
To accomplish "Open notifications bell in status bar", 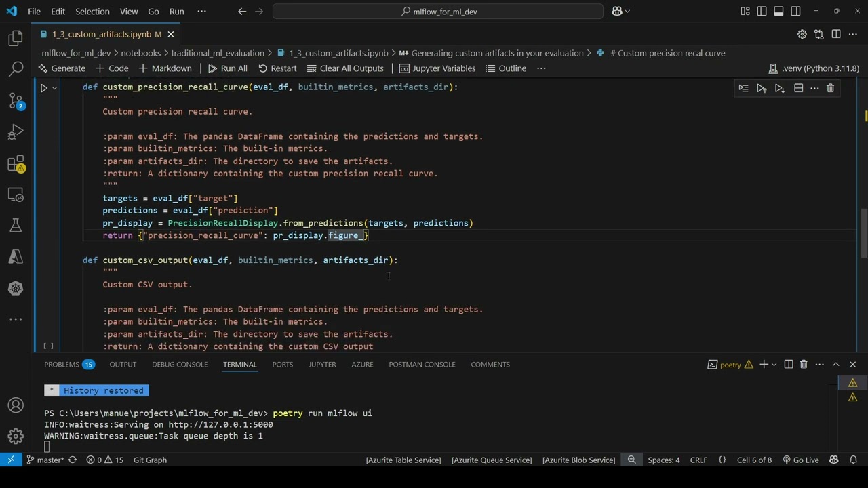I will click(x=854, y=460).
